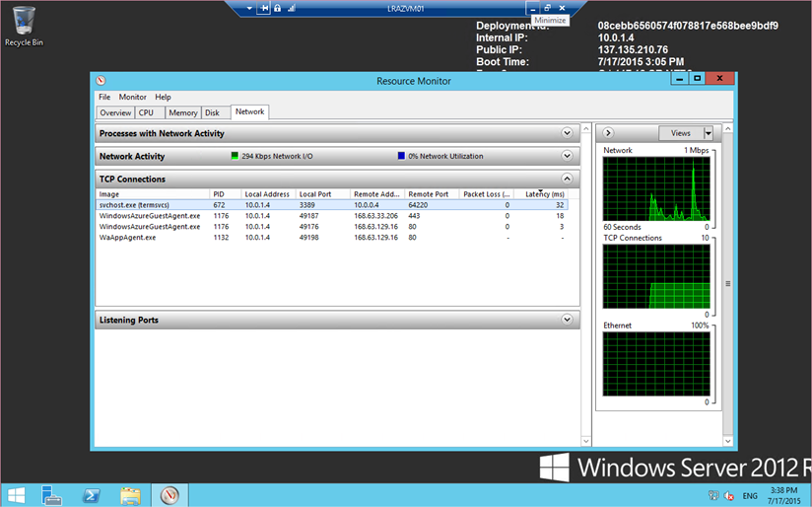Select WindowsAzureGuestAgent.exe row with port 49176
The height and width of the screenshot is (507, 812).
(x=332, y=227)
